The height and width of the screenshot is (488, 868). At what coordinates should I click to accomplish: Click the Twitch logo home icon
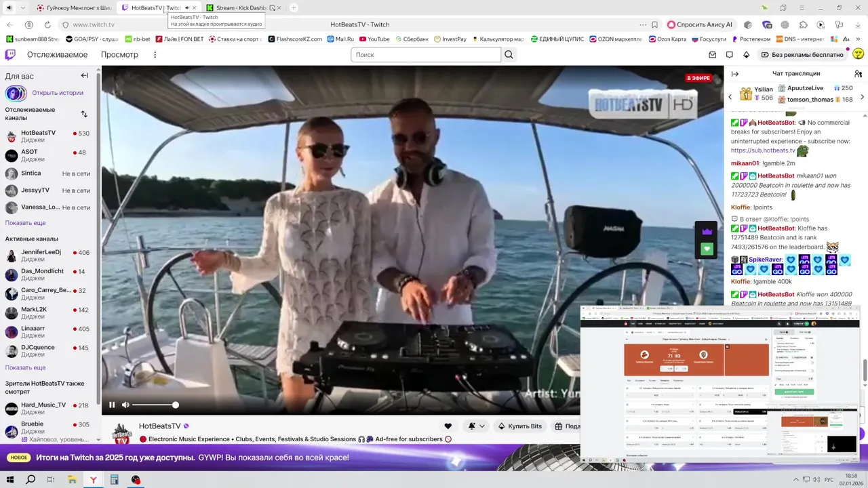coord(10,54)
